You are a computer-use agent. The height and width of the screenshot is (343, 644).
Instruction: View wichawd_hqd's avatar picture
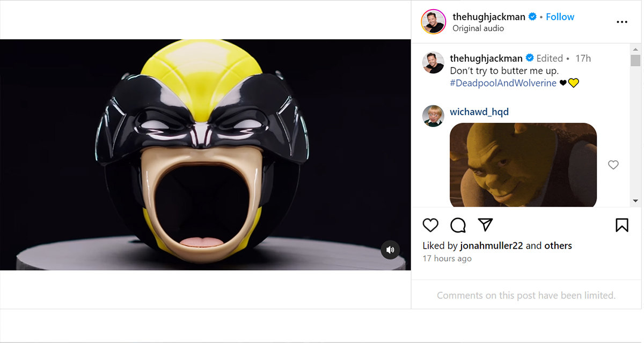(433, 116)
